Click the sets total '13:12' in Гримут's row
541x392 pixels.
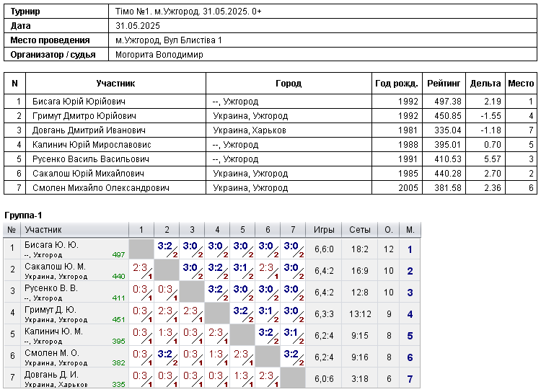click(360, 314)
